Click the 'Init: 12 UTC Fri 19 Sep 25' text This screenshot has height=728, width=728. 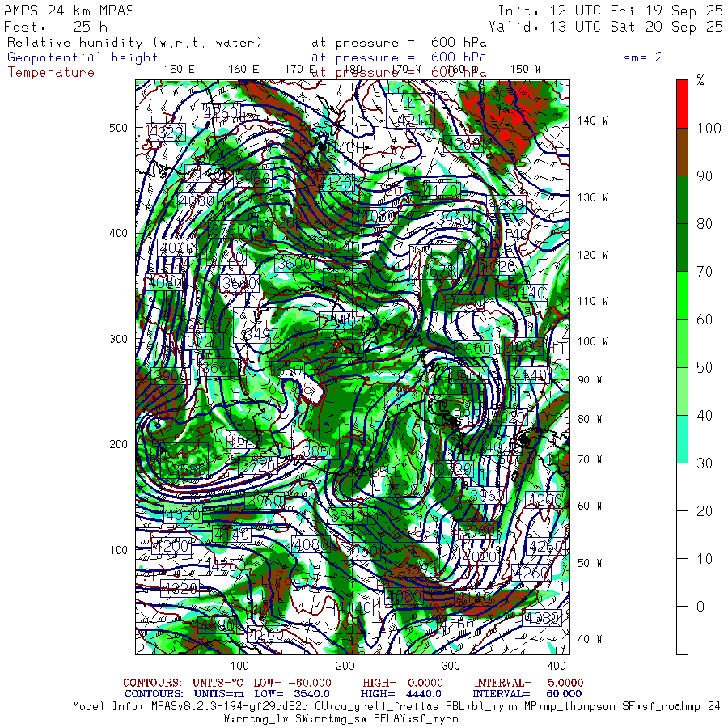[611, 11]
